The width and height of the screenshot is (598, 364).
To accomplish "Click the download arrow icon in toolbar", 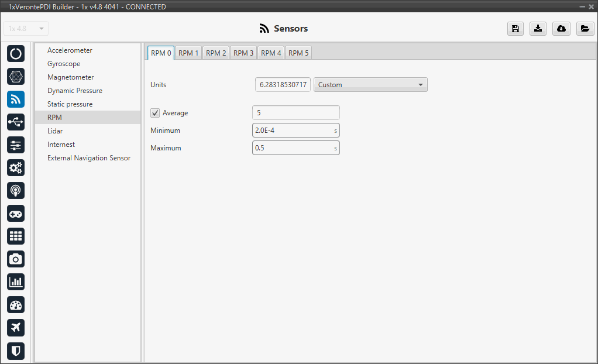I will [x=538, y=29].
